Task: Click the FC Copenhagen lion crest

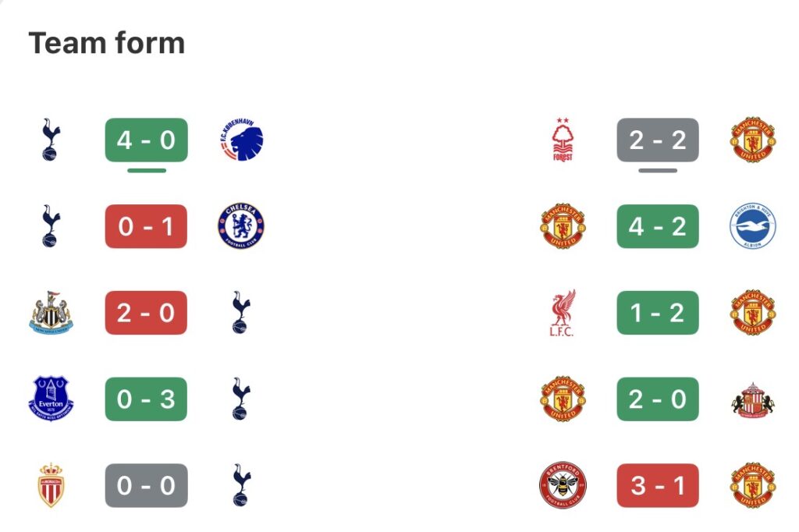Action: pos(241,141)
